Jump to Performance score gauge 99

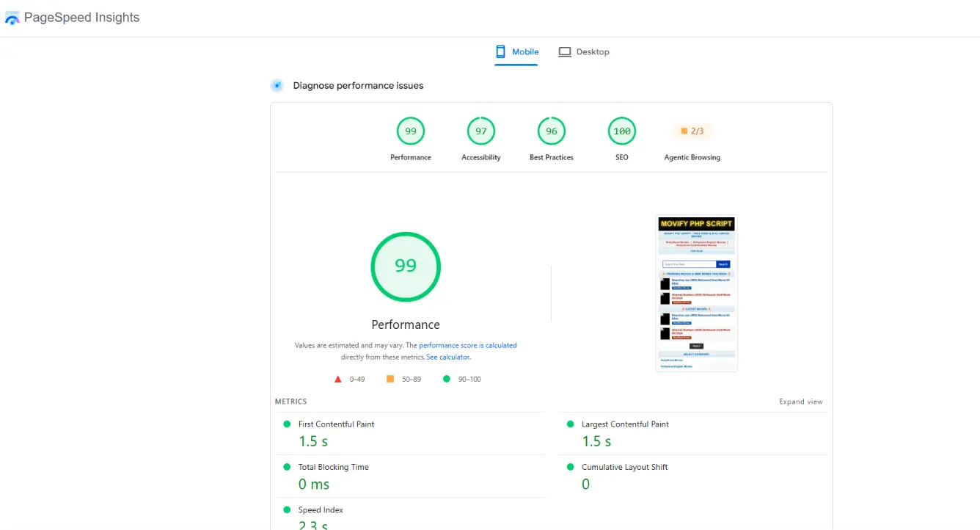411,131
